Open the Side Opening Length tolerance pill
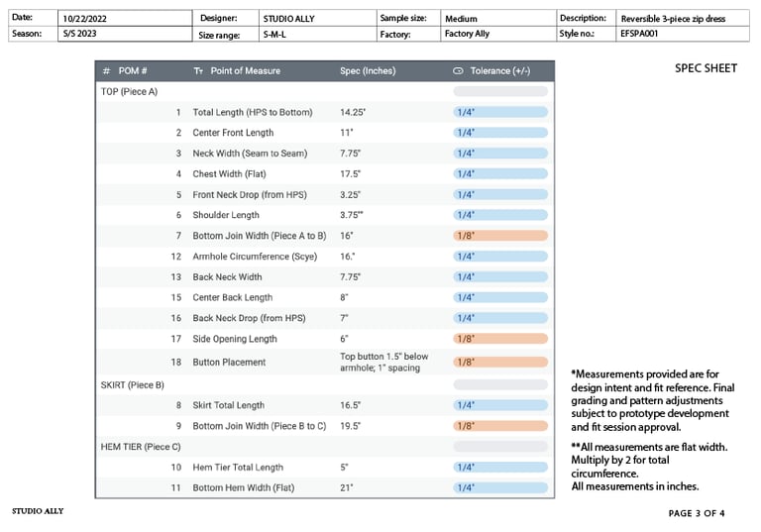 [x=500, y=339]
